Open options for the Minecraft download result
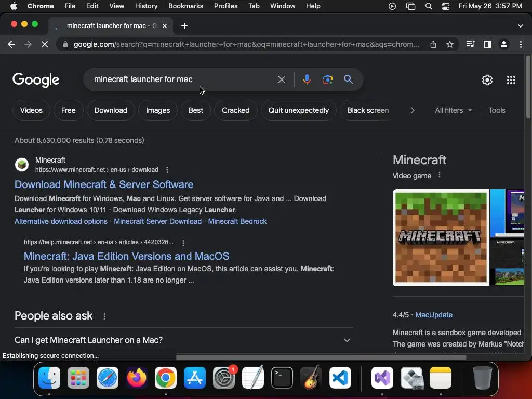This screenshot has height=399, width=532. [x=167, y=170]
